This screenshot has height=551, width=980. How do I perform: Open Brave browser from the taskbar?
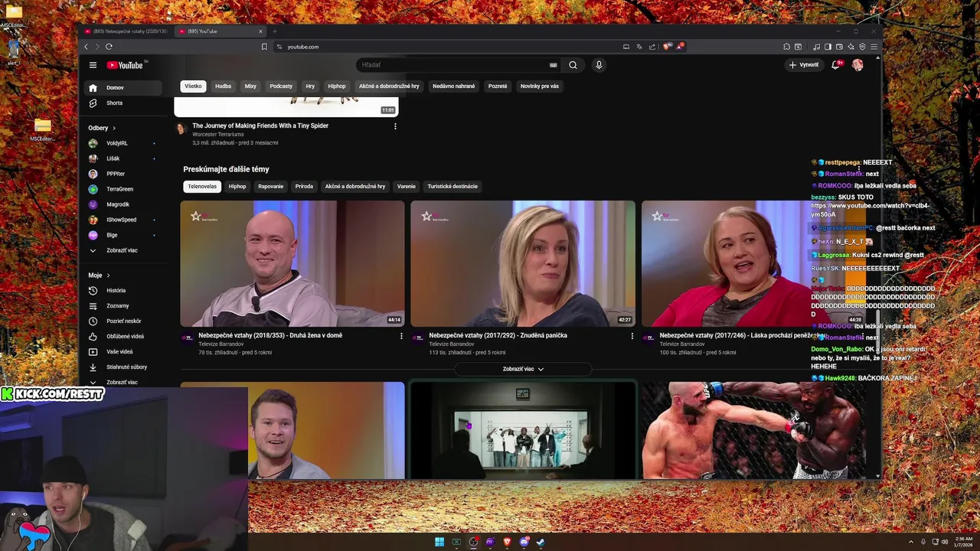507,542
